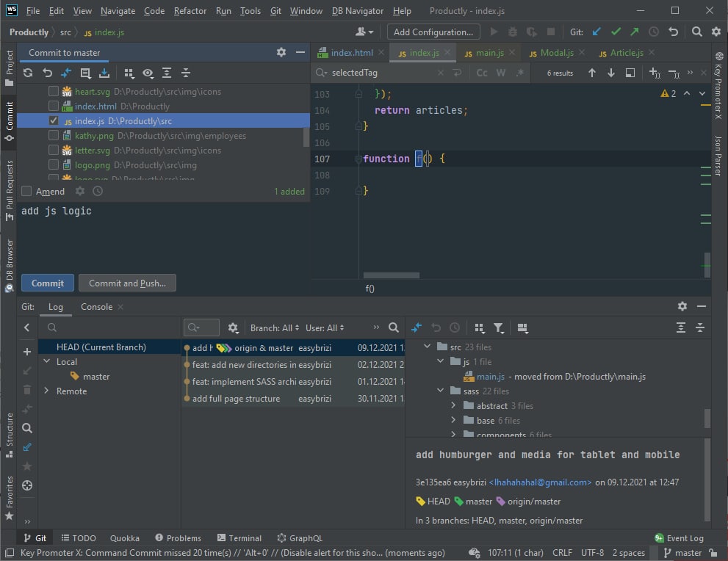Viewport: 728px width, 561px height.
Task: Click the Refresh icon in Commit panel toolbar
Action: 28,73
